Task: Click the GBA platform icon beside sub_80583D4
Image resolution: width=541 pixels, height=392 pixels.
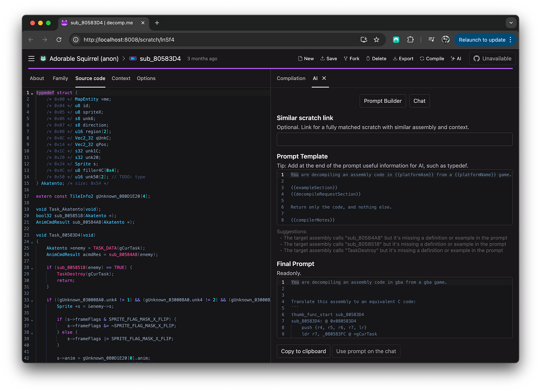Action: click(133, 58)
